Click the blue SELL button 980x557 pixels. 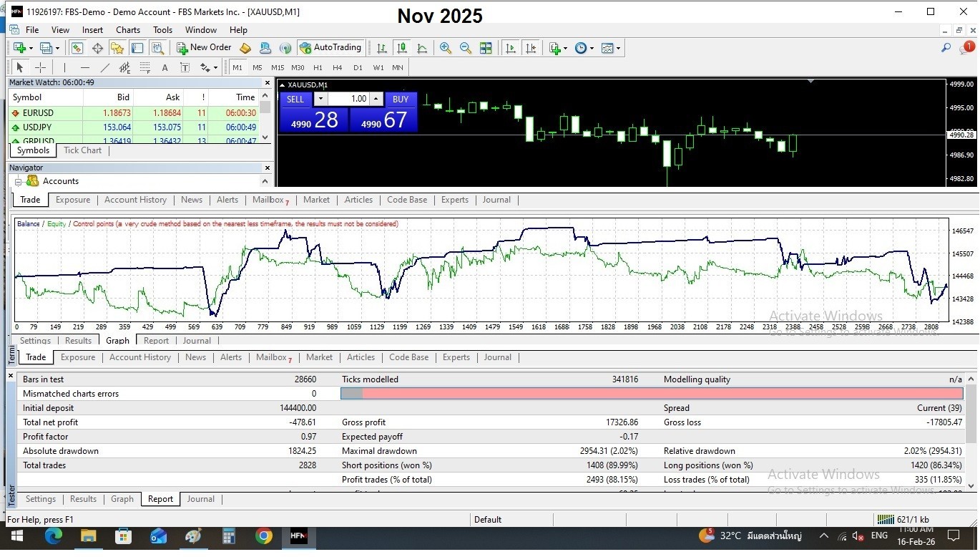coord(295,99)
